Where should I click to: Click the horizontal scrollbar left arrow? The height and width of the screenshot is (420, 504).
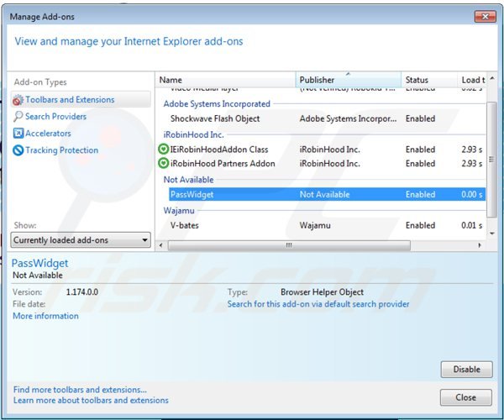(x=160, y=245)
